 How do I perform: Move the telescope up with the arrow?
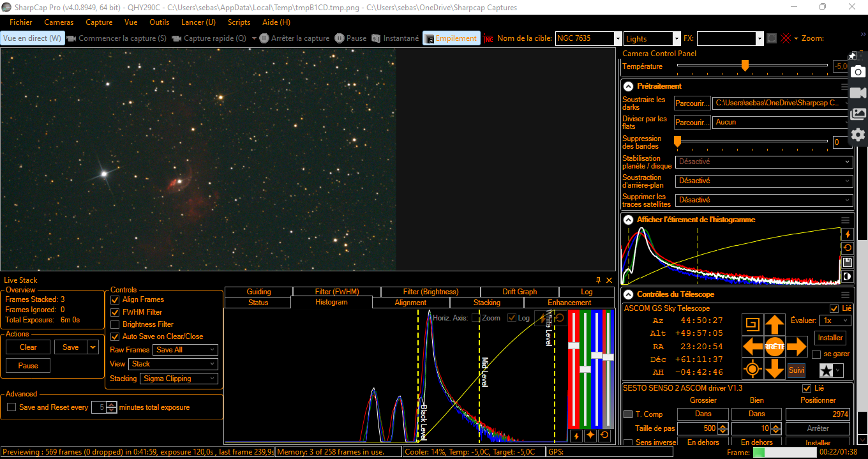[774, 324]
